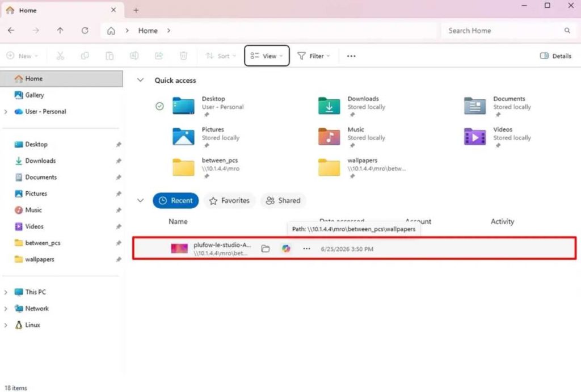Open the View dropdown menu
This screenshot has width=581, height=392.
pos(267,56)
